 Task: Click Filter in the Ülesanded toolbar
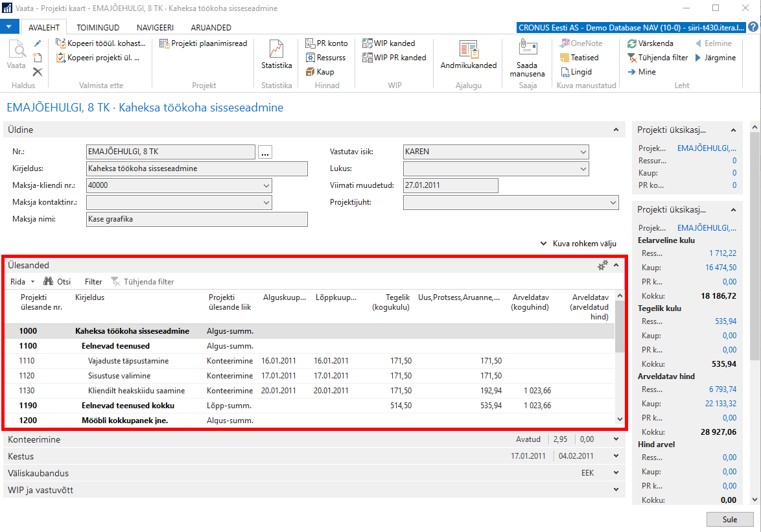pos(93,282)
